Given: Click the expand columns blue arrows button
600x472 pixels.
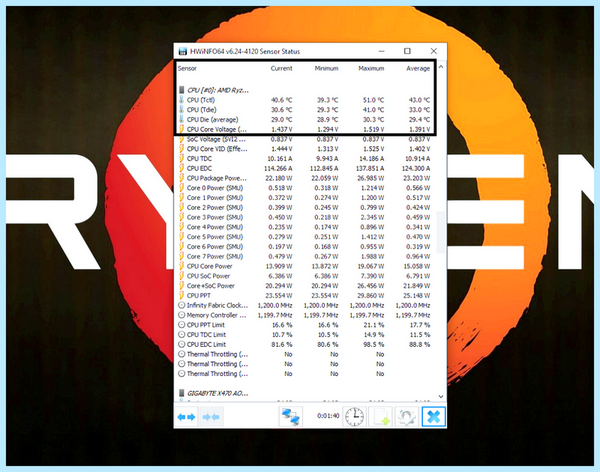Looking at the screenshot, I should (x=186, y=417).
